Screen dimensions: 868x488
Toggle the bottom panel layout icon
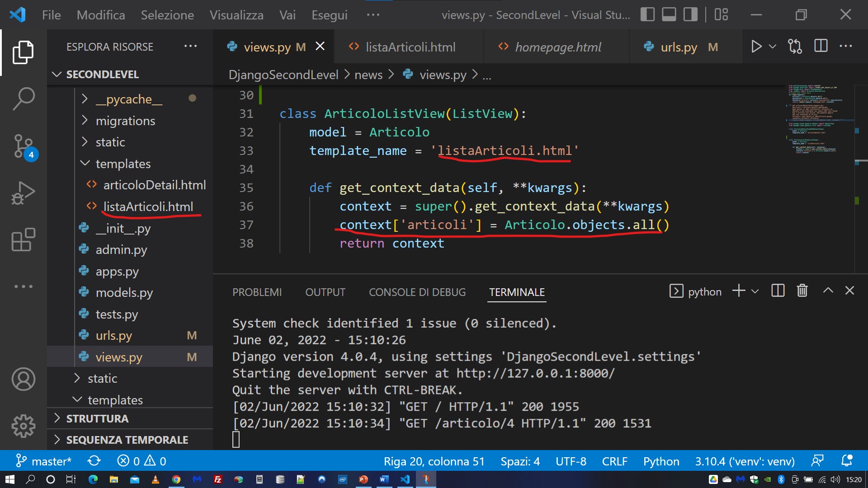669,15
